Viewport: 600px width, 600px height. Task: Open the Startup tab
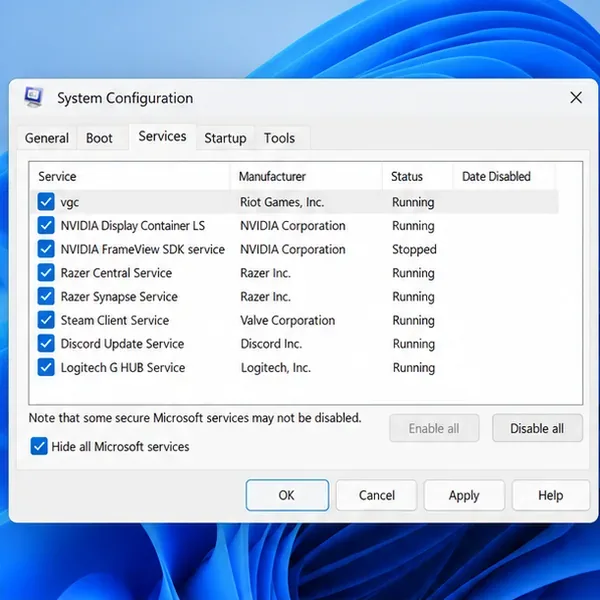pyautogui.click(x=225, y=138)
